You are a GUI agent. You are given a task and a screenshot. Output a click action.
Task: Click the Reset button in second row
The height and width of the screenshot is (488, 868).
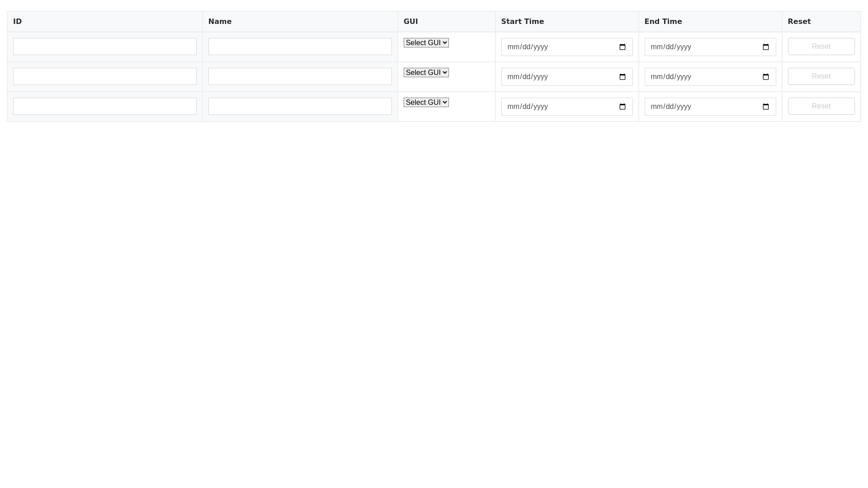[x=821, y=76]
